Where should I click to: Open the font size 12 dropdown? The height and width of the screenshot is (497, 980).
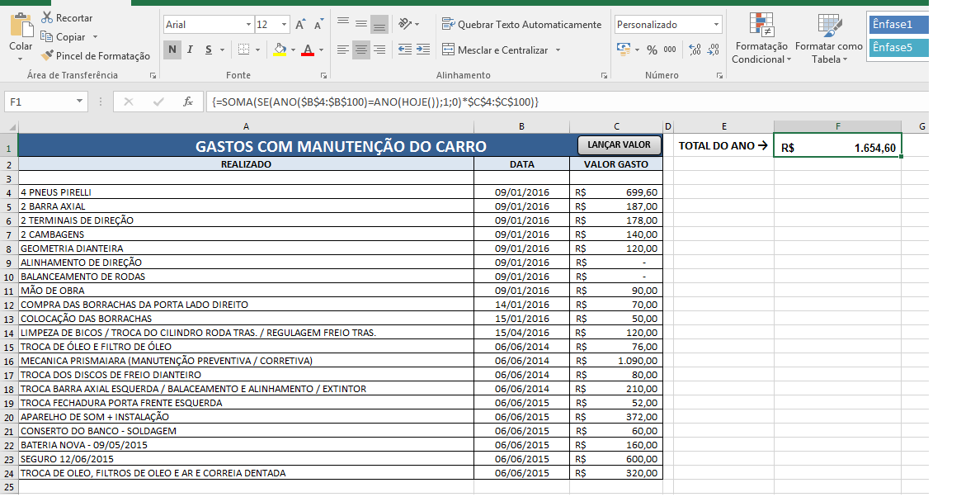[285, 25]
